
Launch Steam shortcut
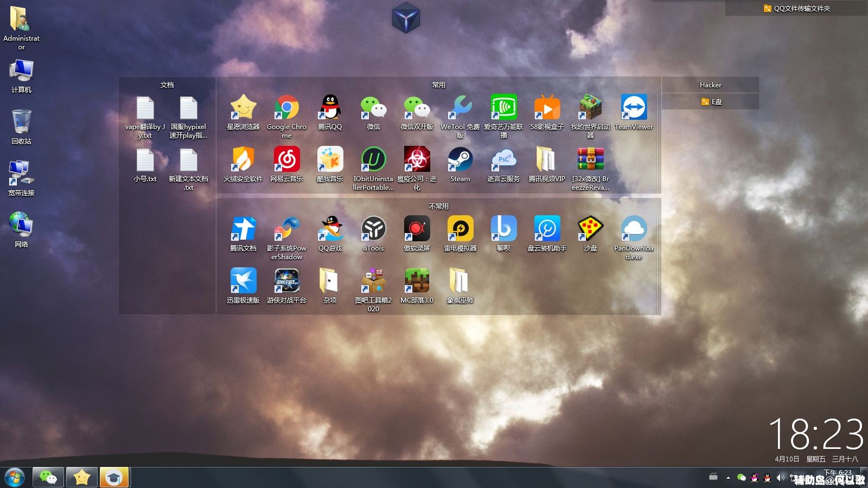tap(460, 165)
